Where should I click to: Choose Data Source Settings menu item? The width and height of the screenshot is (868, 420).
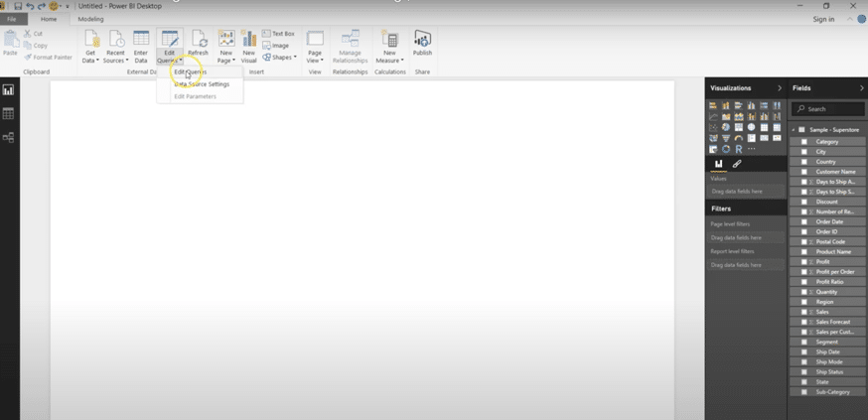[x=202, y=84]
